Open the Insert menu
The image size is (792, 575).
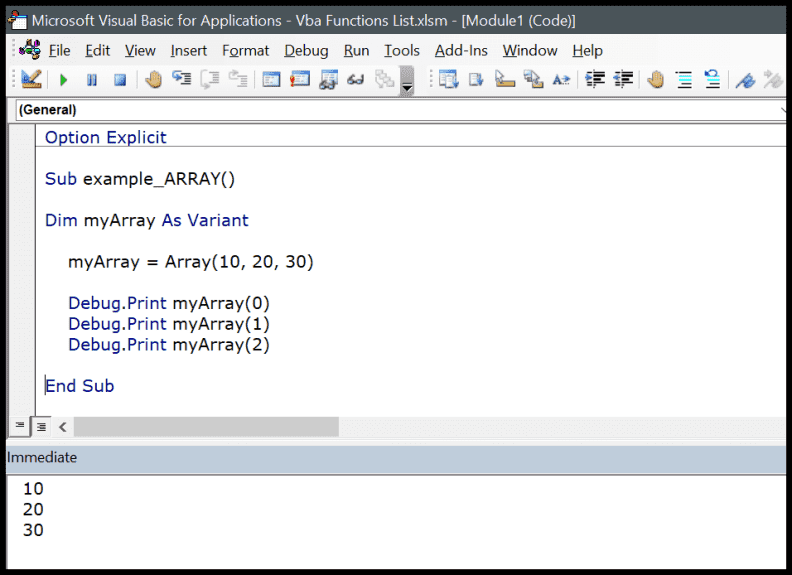click(188, 50)
